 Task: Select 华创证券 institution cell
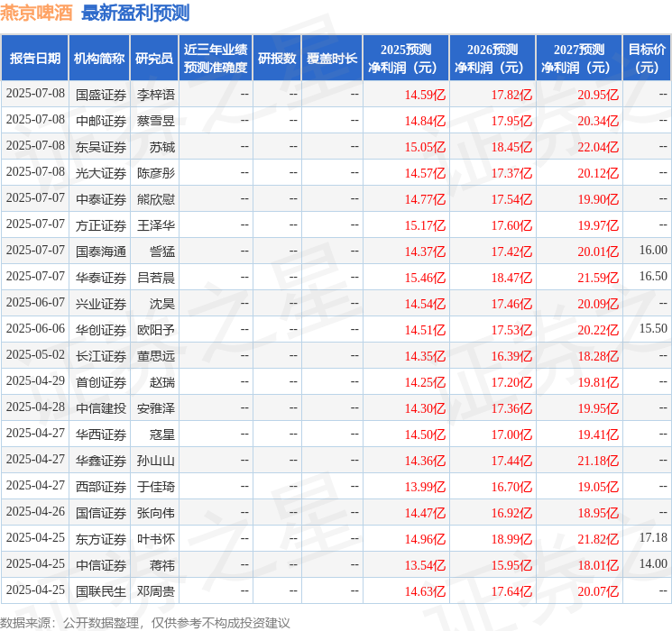point(101,330)
